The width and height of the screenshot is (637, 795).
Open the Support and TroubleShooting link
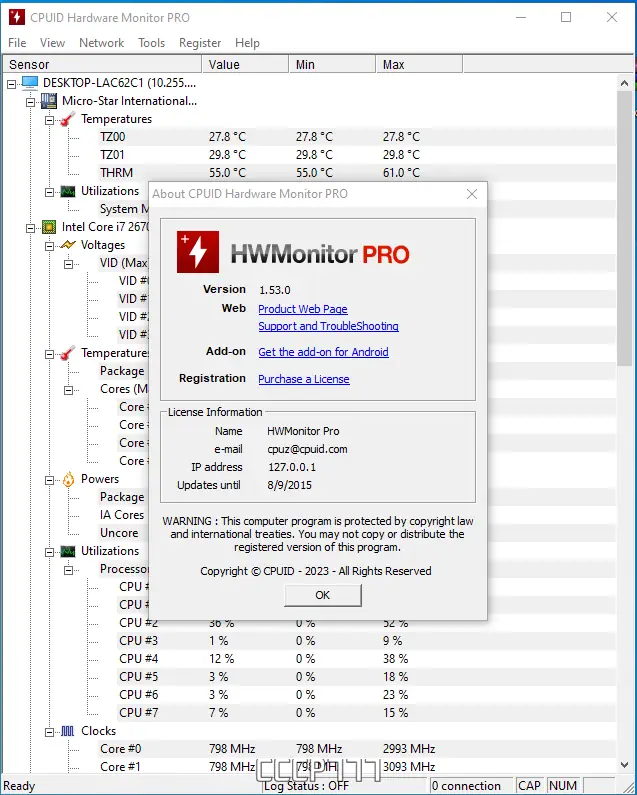[329, 326]
